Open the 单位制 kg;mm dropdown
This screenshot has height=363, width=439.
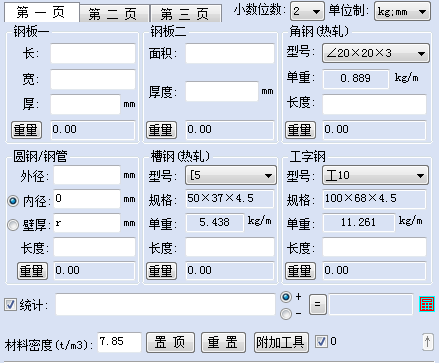pos(402,11)
